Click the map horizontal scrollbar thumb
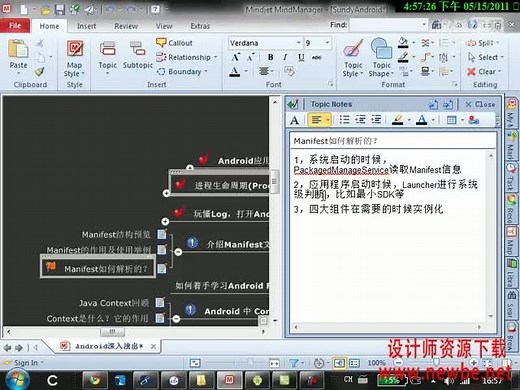This screenshot has height=390, width=520. click(112, 331)
